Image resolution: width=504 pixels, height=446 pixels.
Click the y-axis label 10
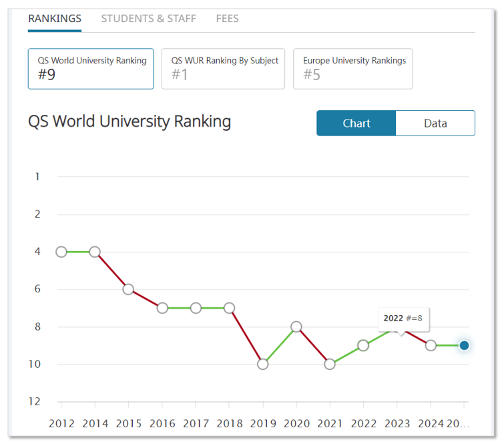[x=35, y=365]
